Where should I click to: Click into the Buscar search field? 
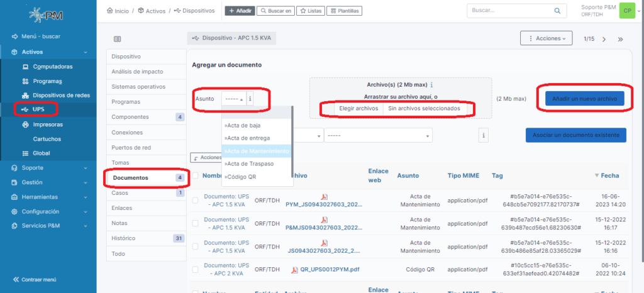(x=506, y=11)
